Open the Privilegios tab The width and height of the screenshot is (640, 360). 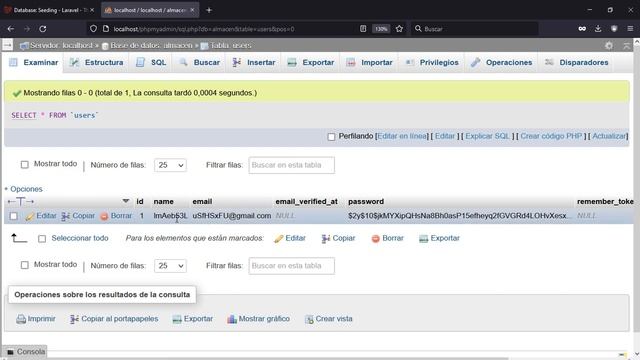432,62
